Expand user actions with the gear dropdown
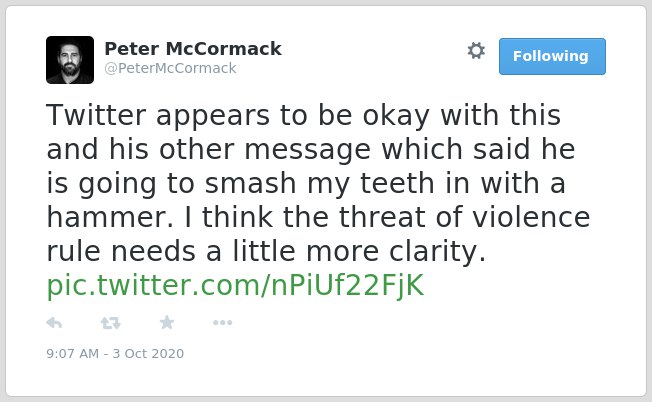 (476, 51)
